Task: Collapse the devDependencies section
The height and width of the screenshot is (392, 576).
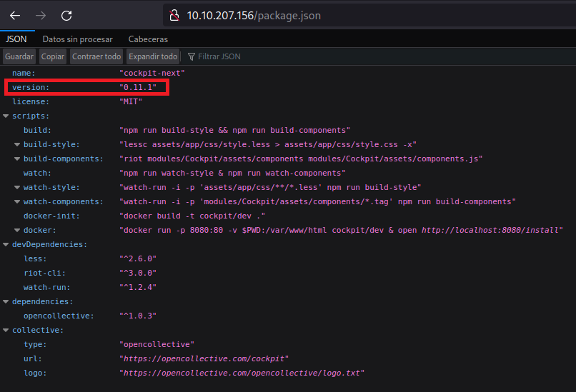Action: point(6,245)
